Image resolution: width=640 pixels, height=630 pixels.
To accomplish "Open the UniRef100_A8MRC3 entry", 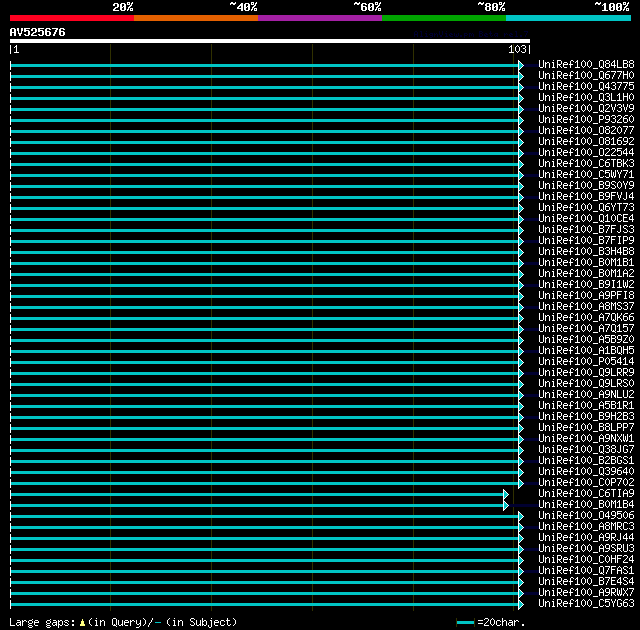I will coord(586,527).
